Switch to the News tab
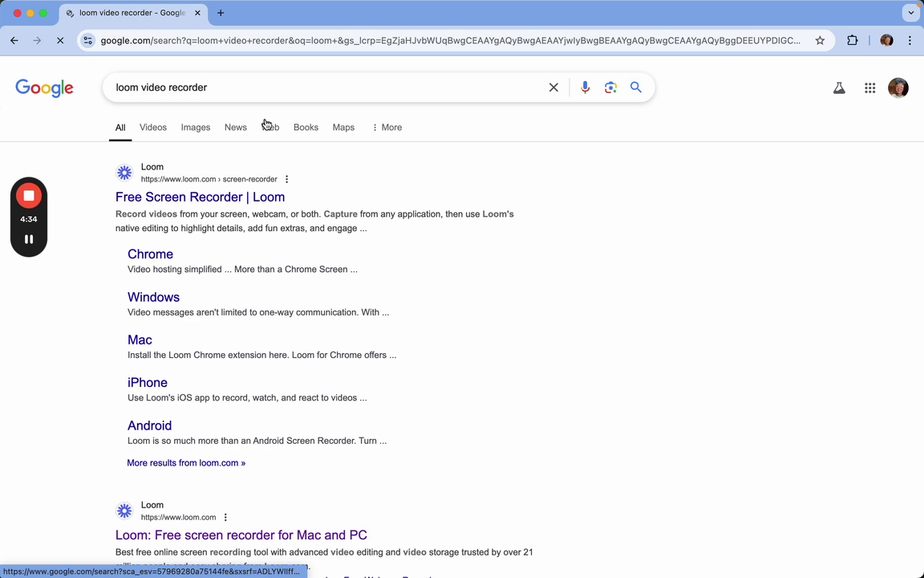This screenshot has height=578, width=924. pos(236,128)
